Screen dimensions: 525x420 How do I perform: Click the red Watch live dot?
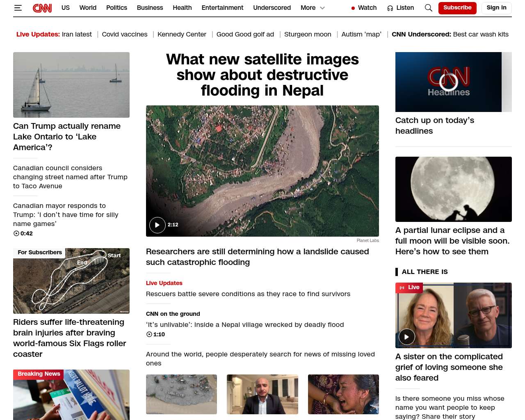click(x=353, y=8)
